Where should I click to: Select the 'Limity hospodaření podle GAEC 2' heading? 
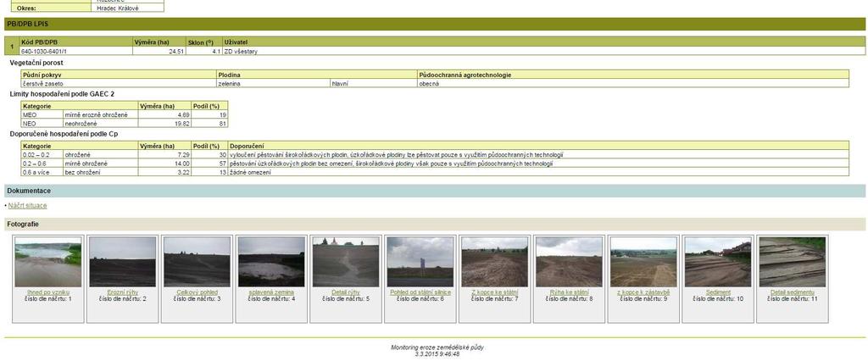coord(62,94)
